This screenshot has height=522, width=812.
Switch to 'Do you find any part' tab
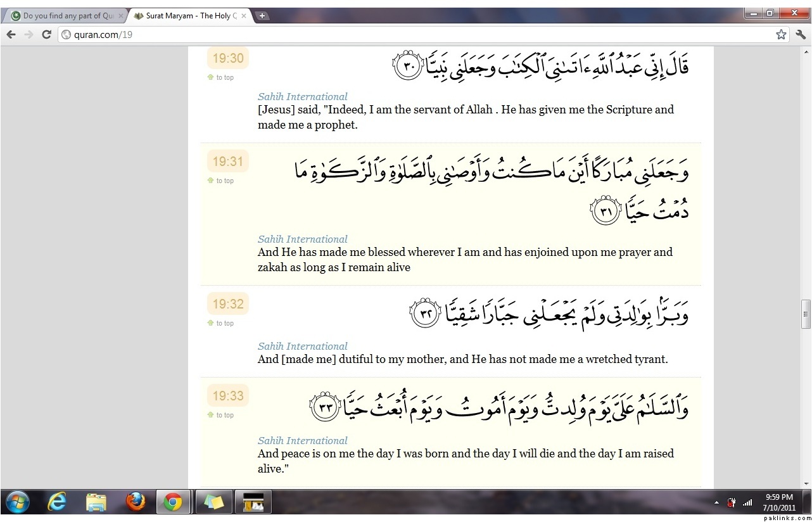(63, 16)
